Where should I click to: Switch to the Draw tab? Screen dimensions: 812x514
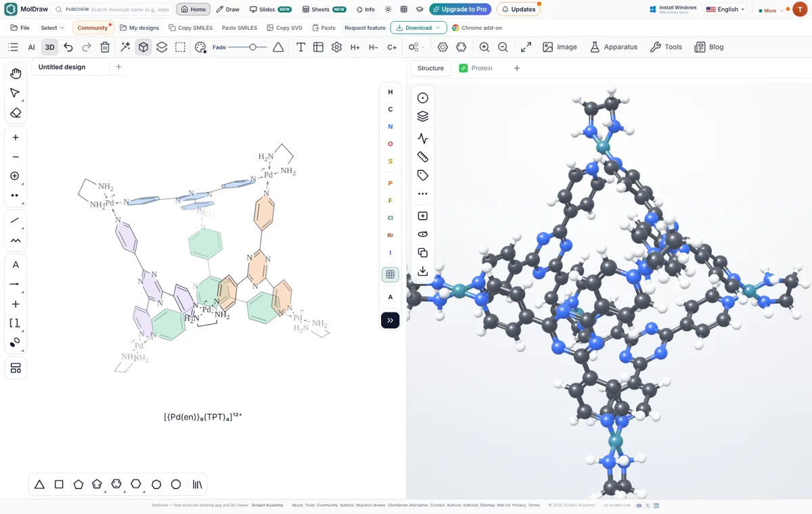228,9
